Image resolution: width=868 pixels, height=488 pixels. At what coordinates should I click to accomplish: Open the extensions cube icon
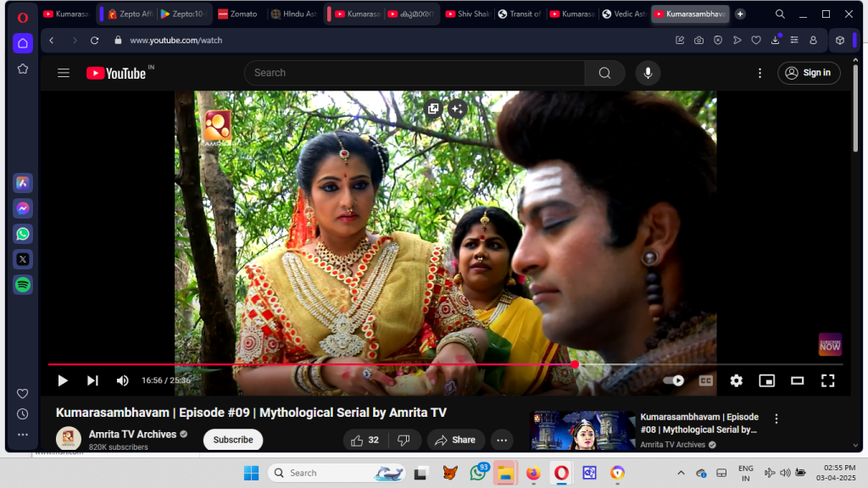point(840,41)
